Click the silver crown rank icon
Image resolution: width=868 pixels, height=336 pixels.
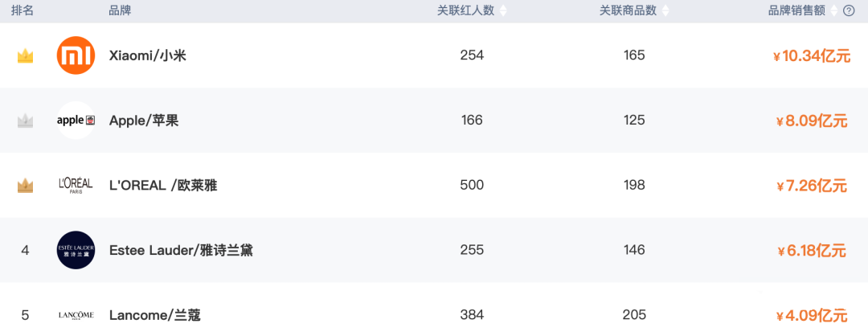point(25,121)
